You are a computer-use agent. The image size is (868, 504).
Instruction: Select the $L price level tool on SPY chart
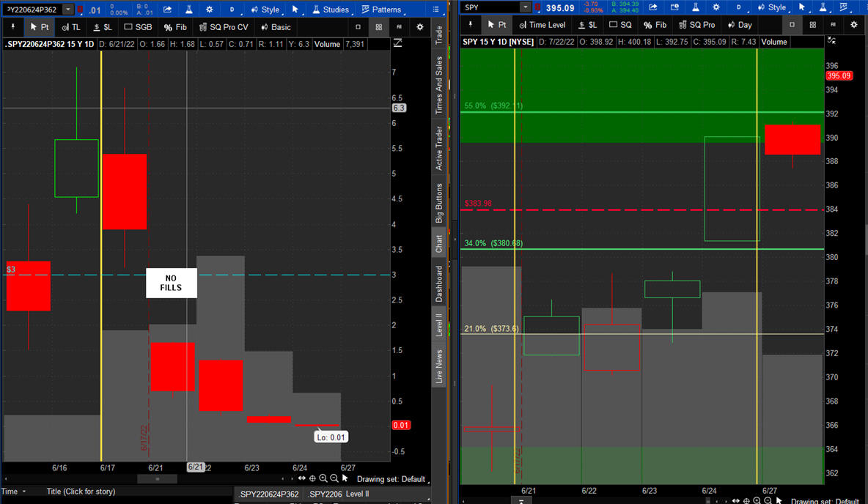(x=588, y=25)
